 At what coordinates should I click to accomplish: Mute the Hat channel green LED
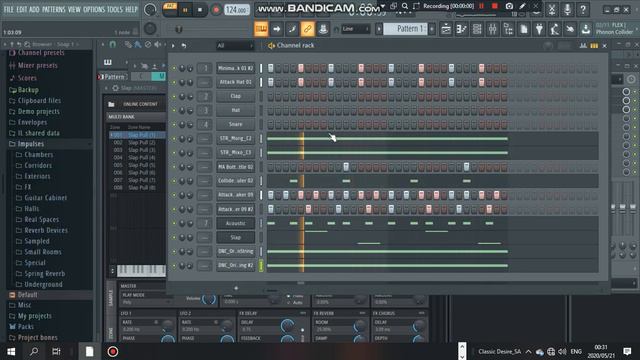174,111
